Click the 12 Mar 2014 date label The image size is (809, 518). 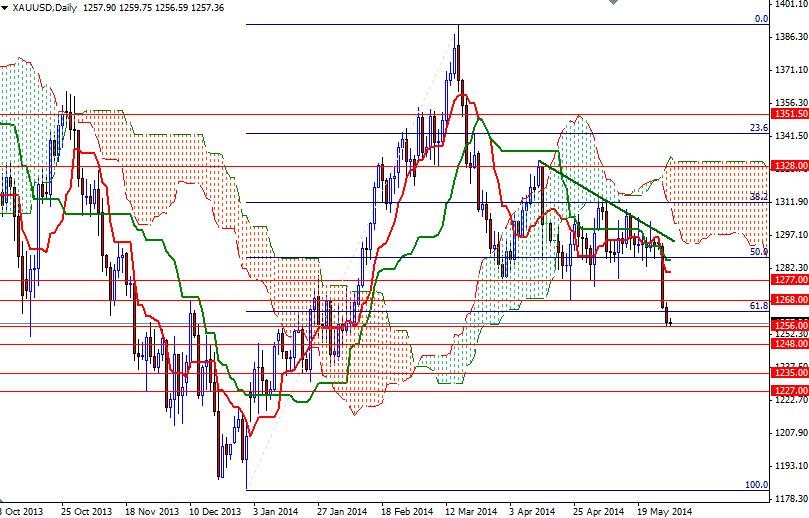click(x=471, y=510)
